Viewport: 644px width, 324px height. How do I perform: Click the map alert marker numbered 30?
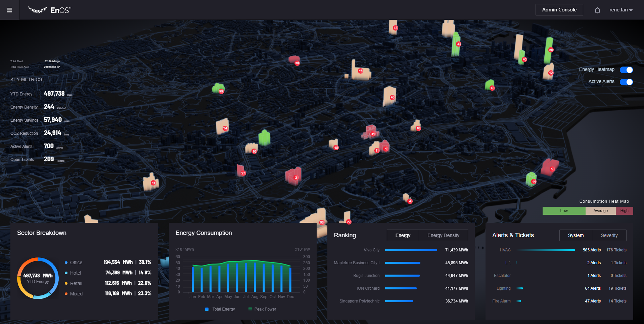297,63
